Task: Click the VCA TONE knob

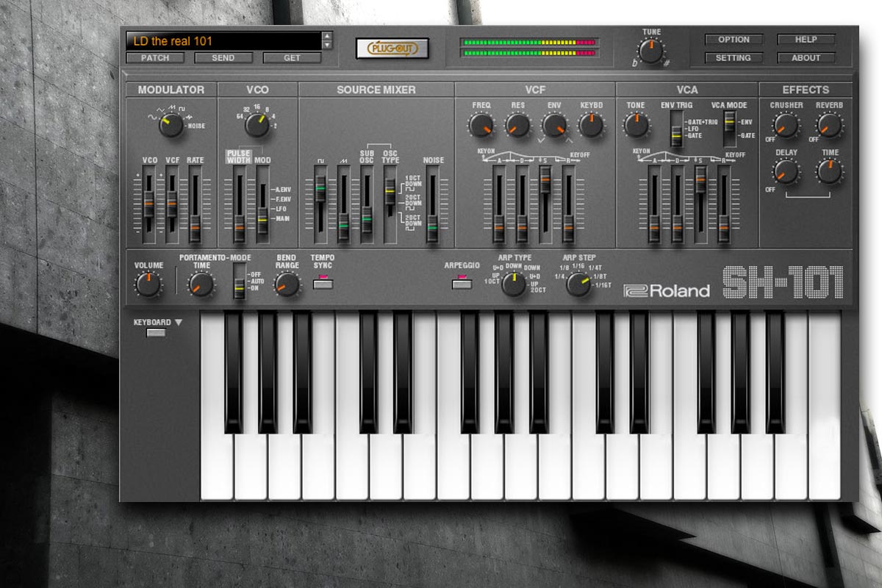Action: click(x=637, y=126)
